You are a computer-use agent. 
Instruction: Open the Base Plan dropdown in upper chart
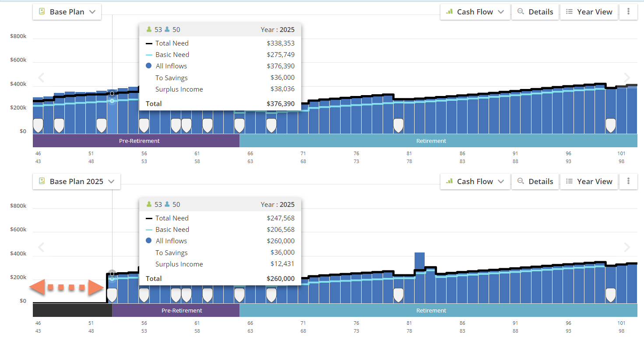tap(67, 12)
